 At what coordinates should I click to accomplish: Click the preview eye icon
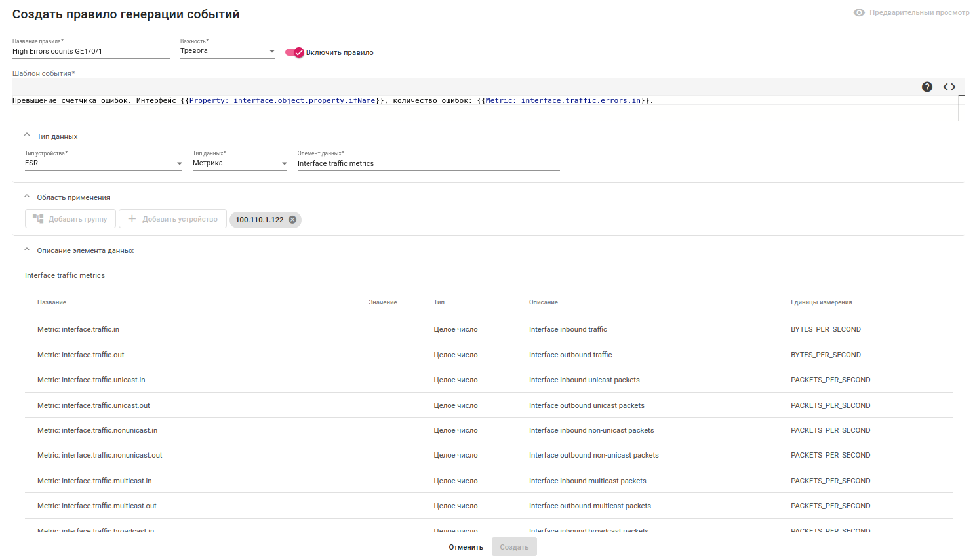pyautogui.click(x=859, y=12)
